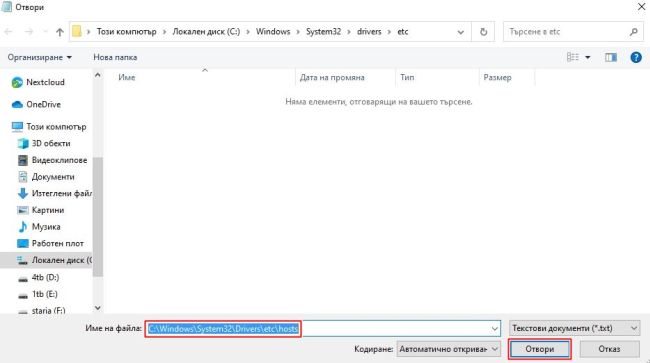The height and width of the screenshot is (363, 650).
Task: Click sidebar scroll down arrow
Action: tap(98, 308)
